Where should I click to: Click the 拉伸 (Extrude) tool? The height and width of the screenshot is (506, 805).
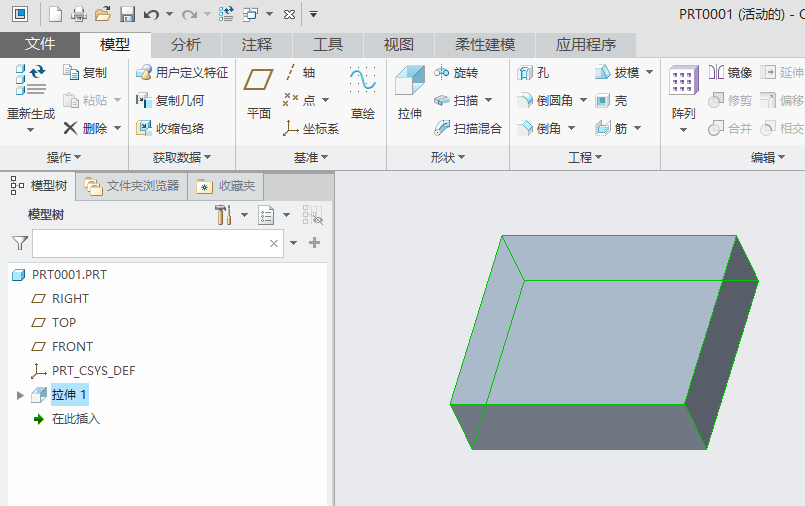[x=409, y=92]
